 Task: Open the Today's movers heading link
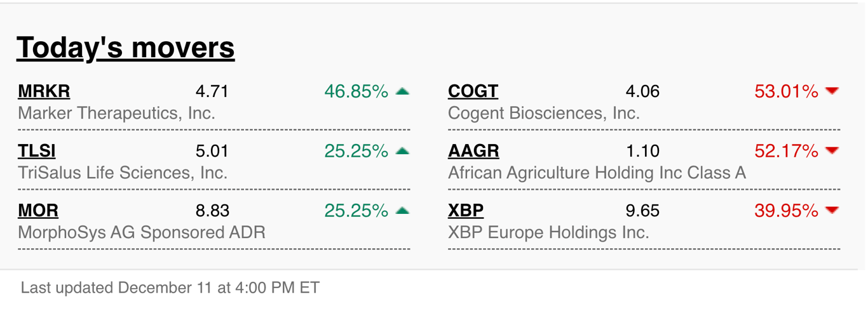[x=126, y=47]
